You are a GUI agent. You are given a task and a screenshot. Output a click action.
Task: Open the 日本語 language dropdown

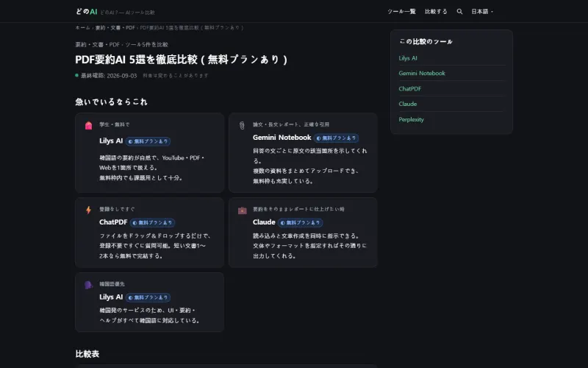[x=482, y=12]
